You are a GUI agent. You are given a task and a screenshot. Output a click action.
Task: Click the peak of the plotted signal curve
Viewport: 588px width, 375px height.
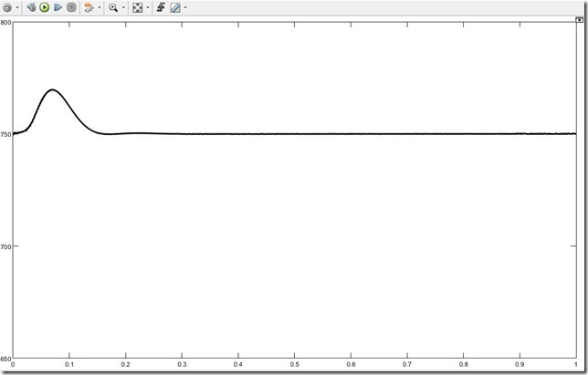[x=52, y=89]
